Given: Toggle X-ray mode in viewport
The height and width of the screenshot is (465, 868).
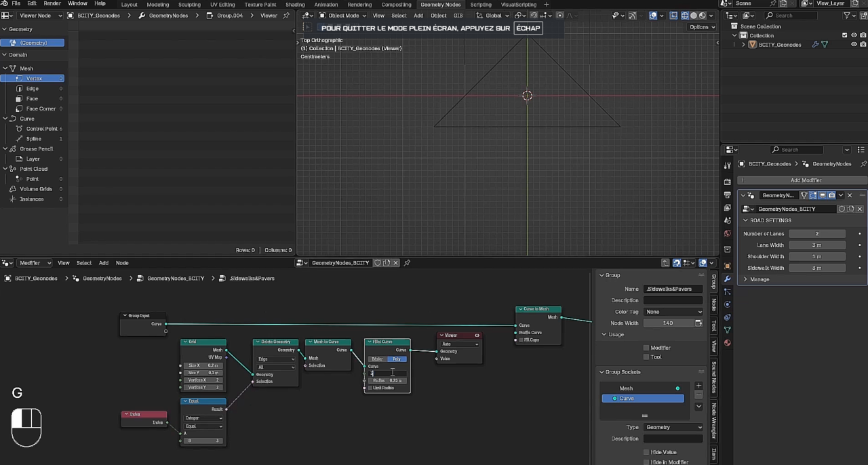Looking at the screenshot, I should 675,16.
